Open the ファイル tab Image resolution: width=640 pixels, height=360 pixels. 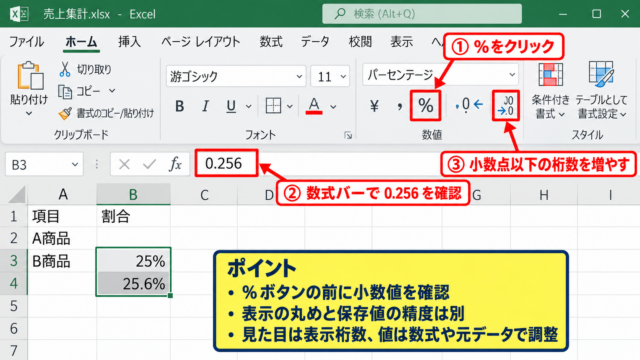click(27, 42)
